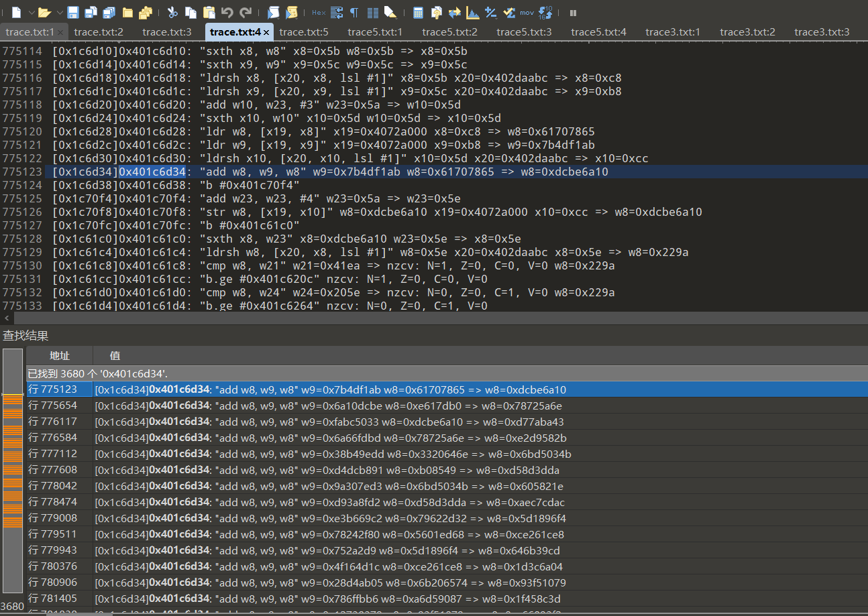Click the pause icon in the toolbar
Screen dimensions: 868x616
pos(573,12)
